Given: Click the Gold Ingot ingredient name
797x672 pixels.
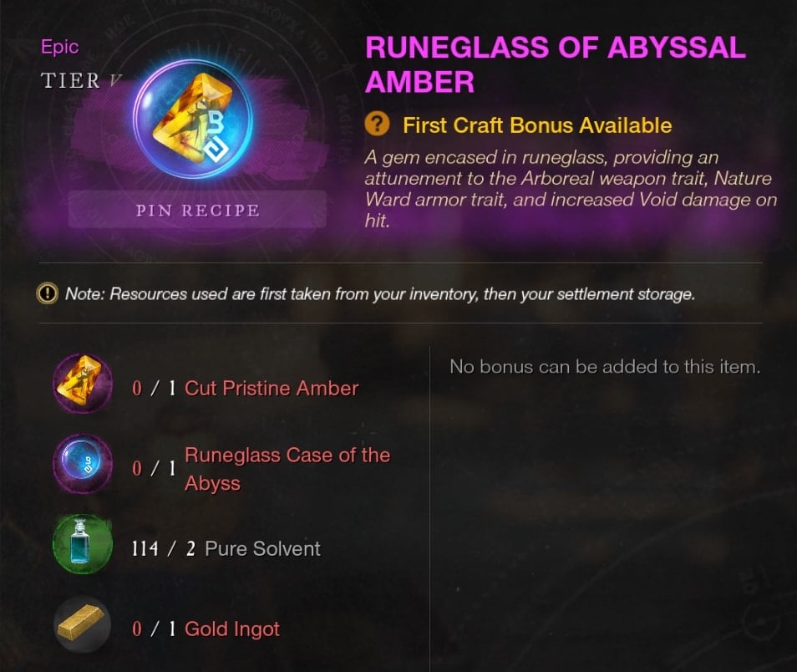Looking at the screenshot, I should coord(231,629).
